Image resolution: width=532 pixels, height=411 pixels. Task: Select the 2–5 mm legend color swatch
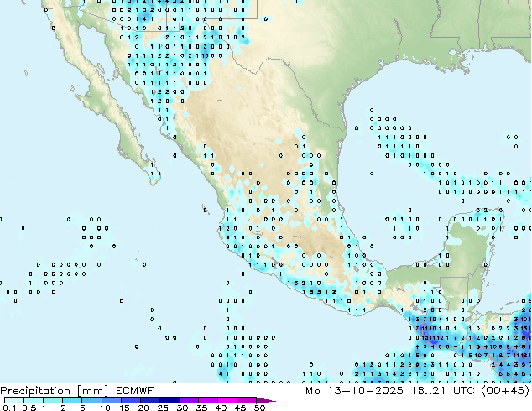[x=72, y=400]
